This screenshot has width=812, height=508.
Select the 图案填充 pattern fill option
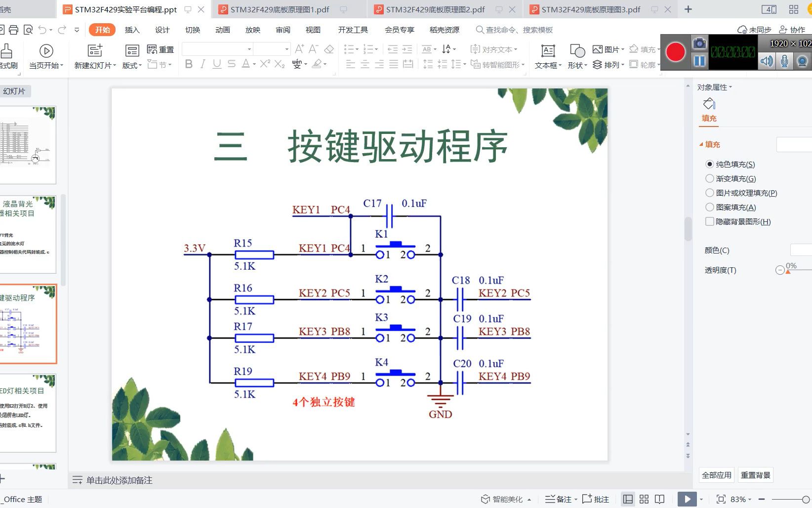pyautogui.click(x=710, y=207)
